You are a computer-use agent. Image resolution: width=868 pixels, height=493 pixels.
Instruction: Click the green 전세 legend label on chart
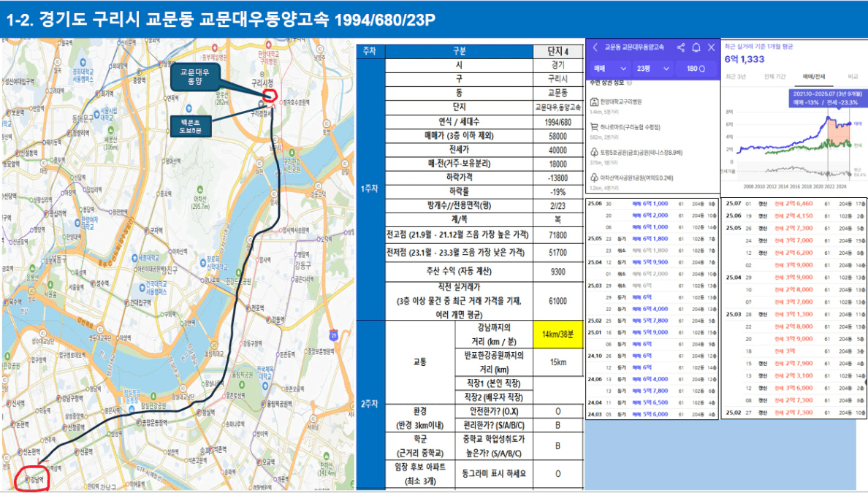pyautogui.click(x=858, y=144)
